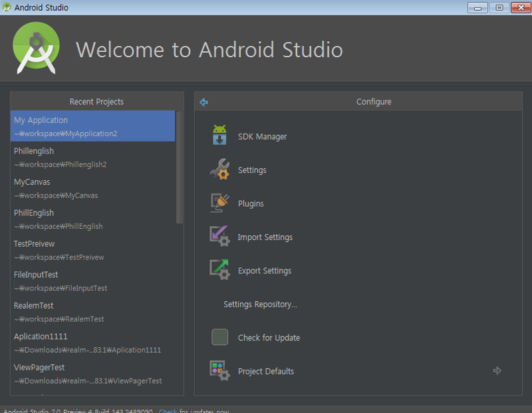Open the SDK Manager label
Screen dimensions: 532x413
(x=262, y=137)
